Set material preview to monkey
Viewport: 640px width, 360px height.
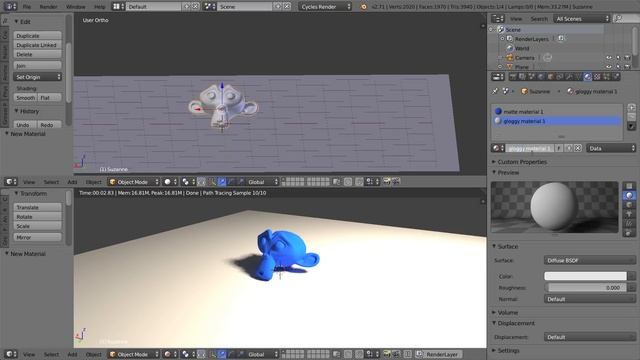(629, 214)
